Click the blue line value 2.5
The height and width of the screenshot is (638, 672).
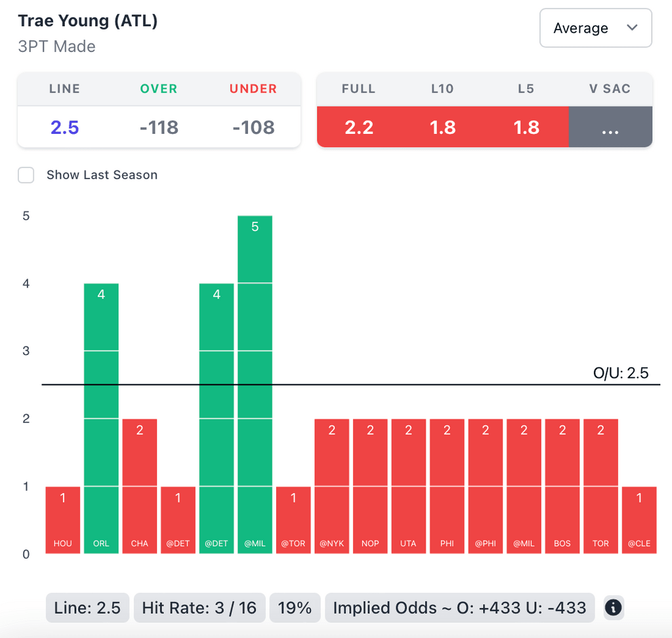coord(65,127)
